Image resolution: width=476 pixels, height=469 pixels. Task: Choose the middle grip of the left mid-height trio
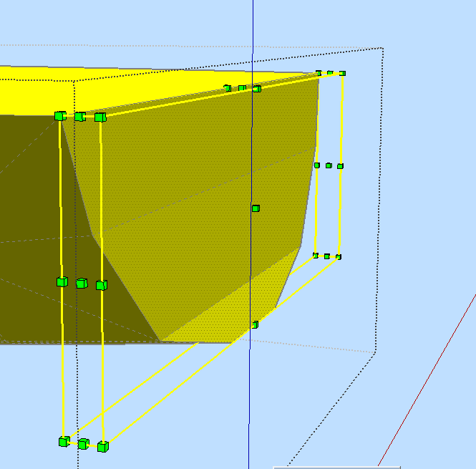click(x=82, y=284)
